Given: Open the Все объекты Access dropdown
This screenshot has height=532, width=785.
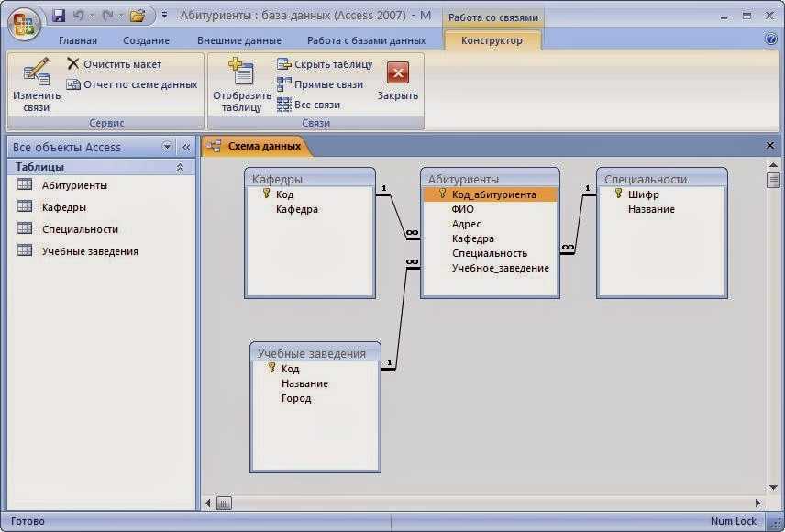Looking at the screenshot, I should point(167,147).
